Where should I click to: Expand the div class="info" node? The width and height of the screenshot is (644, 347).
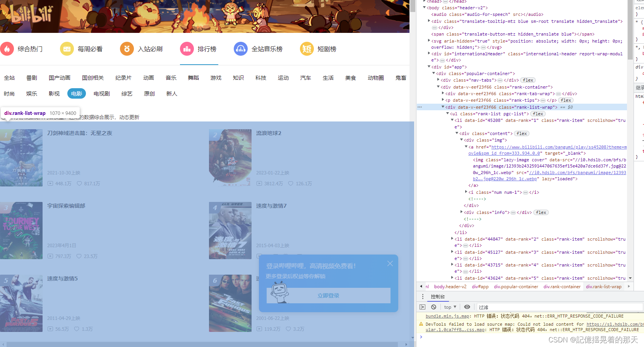pyautogui.click(x=461, y=212)
